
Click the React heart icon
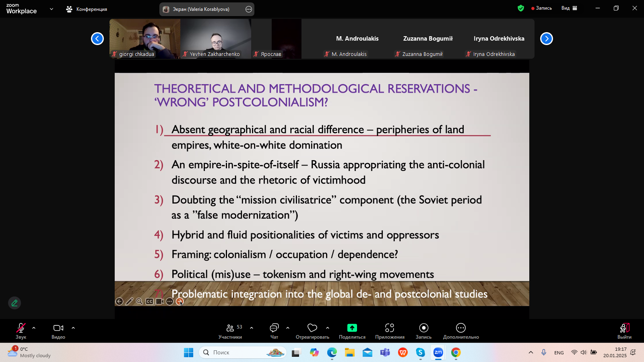coord(312,328)
